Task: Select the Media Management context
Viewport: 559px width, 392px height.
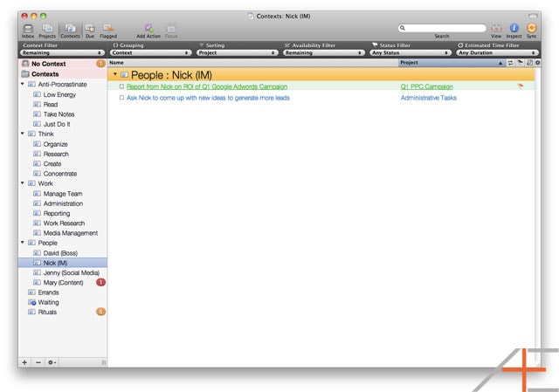Action: tap(71, 233)
